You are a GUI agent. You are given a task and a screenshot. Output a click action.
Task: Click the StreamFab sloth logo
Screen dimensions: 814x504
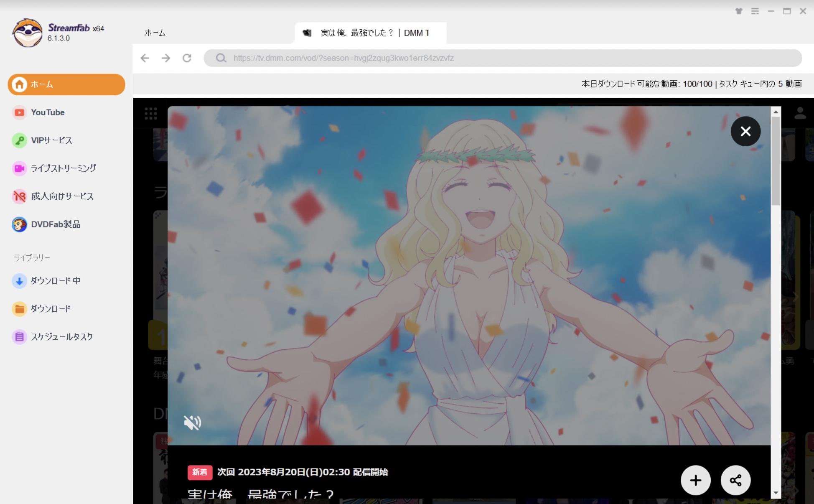point(28,33)
